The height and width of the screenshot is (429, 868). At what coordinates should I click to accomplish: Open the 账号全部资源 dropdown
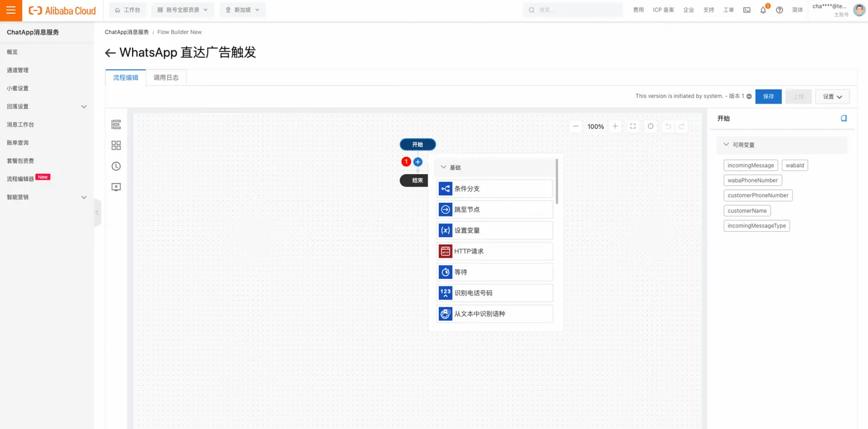(x=182, y=10)
